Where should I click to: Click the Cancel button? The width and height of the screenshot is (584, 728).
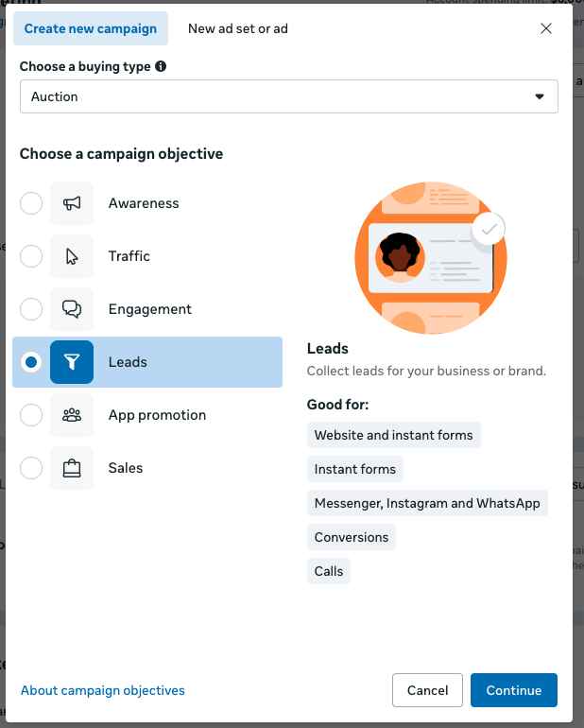pos(427,690)
